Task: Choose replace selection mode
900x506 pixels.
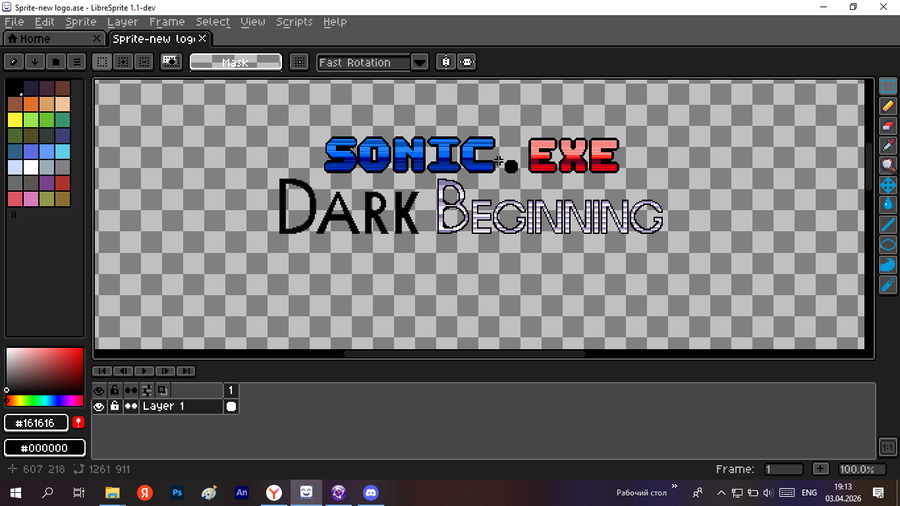Action: pyautogui.click(x=102, y=62)
